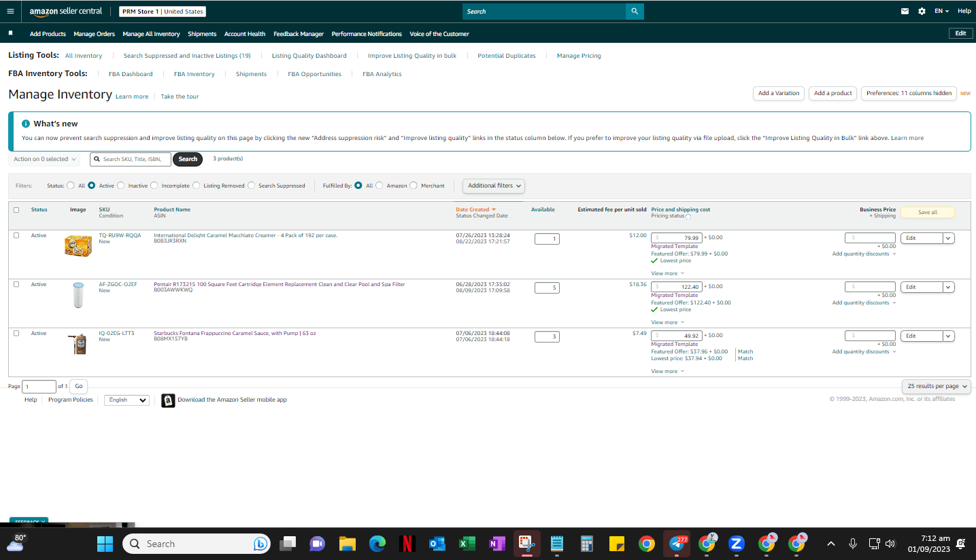This screenshot has height=560, width=976.
Task: Open the Take the tour link
Action: [180, 97]
